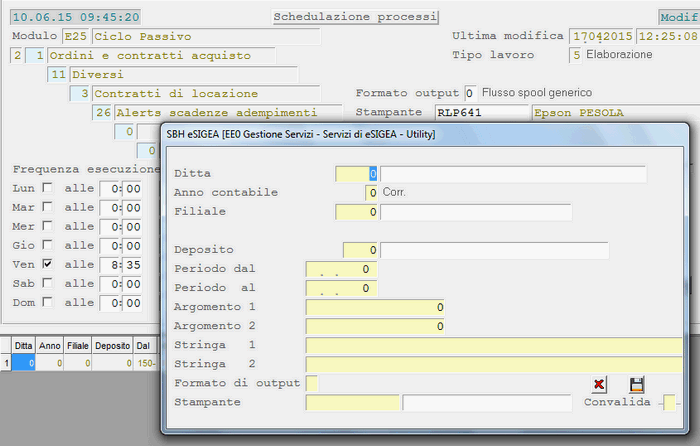
Task: Click the Modif button at top right
Action: click(679, 17)
